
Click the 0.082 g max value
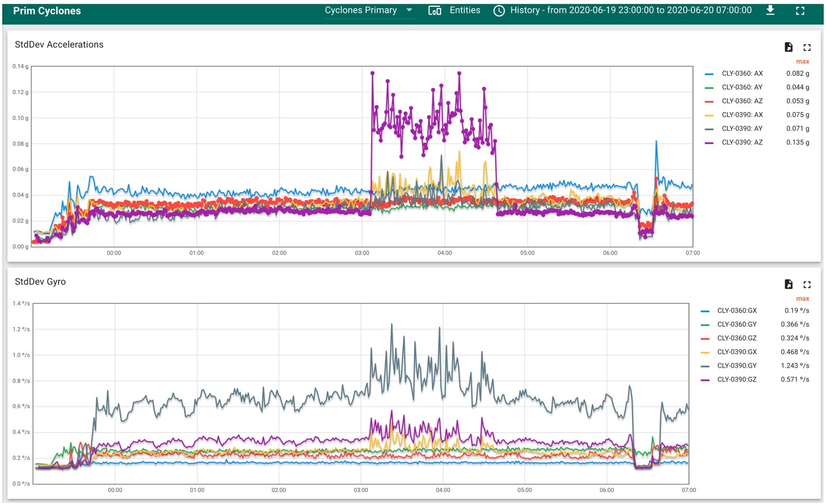(x=797, y=73)
